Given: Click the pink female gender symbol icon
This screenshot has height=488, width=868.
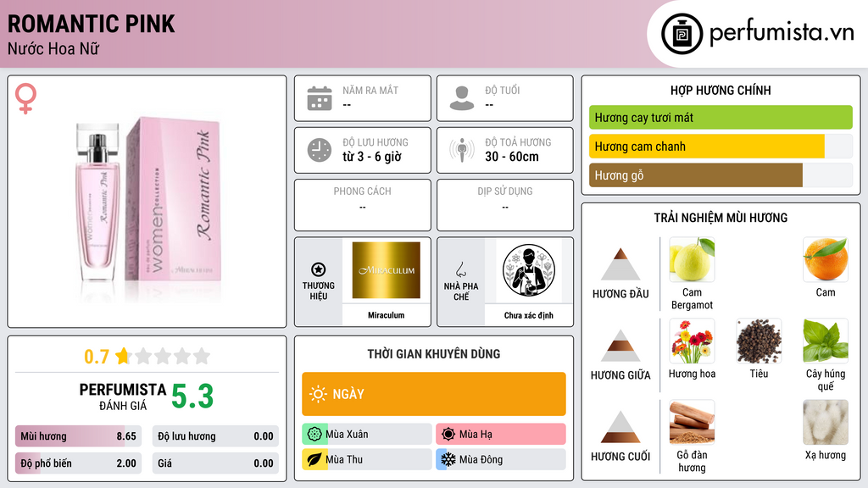Looking at the screenshot, I should [25, 98].
